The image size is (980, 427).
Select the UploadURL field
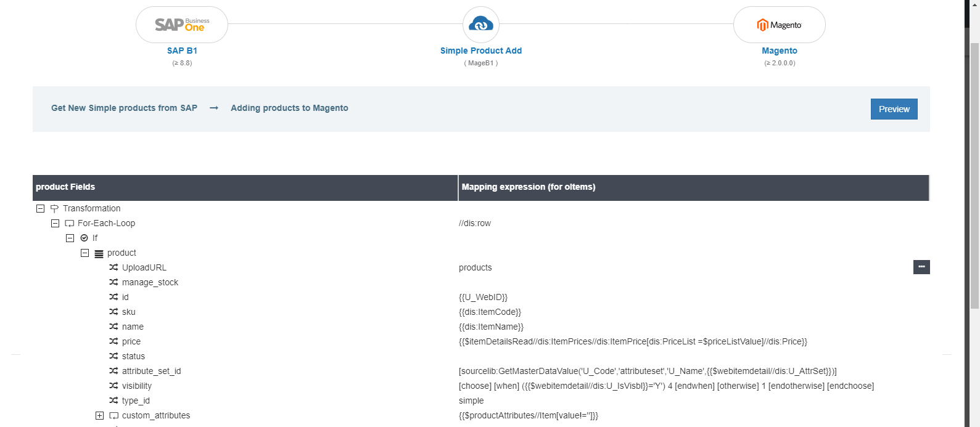[144, 267]
